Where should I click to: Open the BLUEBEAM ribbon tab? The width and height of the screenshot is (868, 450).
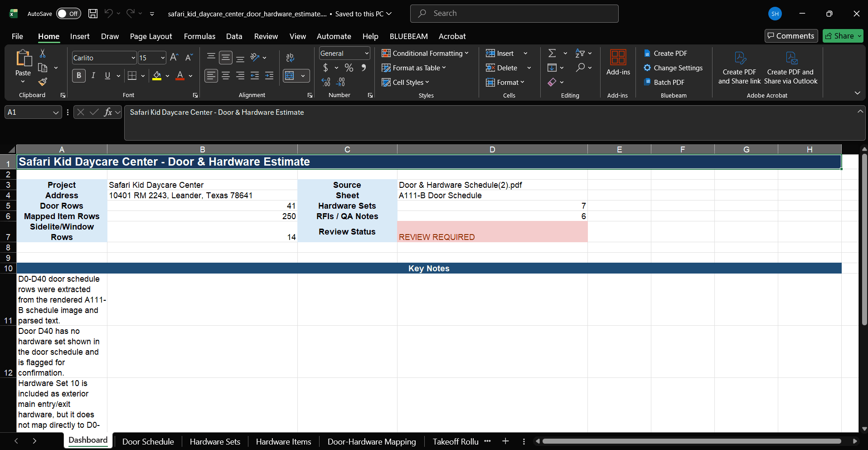[408, 36]
